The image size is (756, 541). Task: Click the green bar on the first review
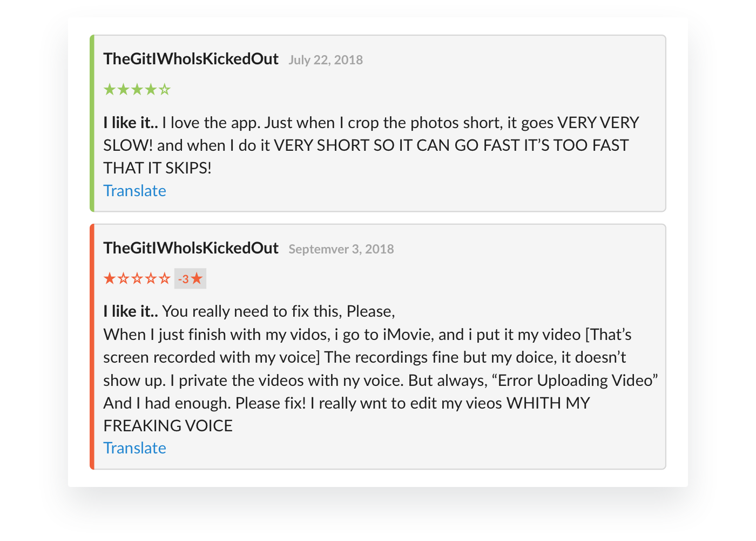(92, 123)
